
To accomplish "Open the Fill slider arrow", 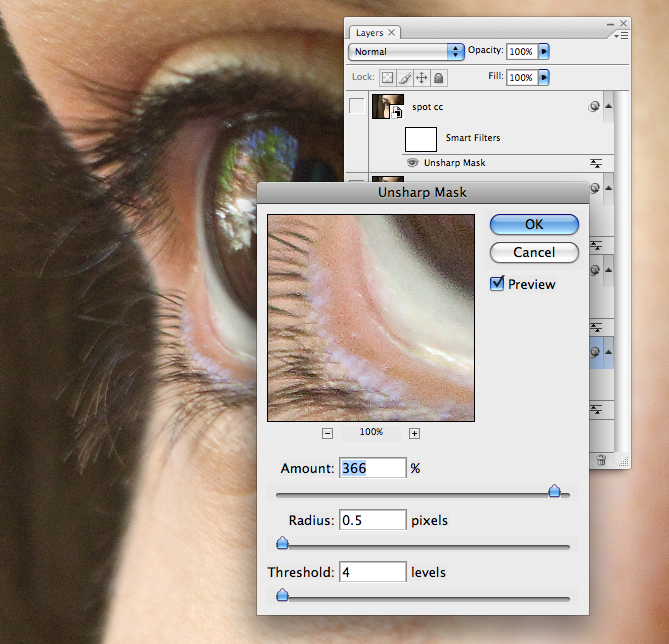I will point(544,78).
